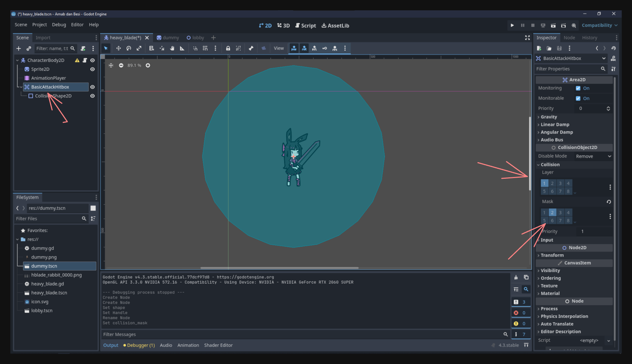Create a new resource in the Inspector
The image size is (632, 364).
pyautogui.click(x=539, y=48)
